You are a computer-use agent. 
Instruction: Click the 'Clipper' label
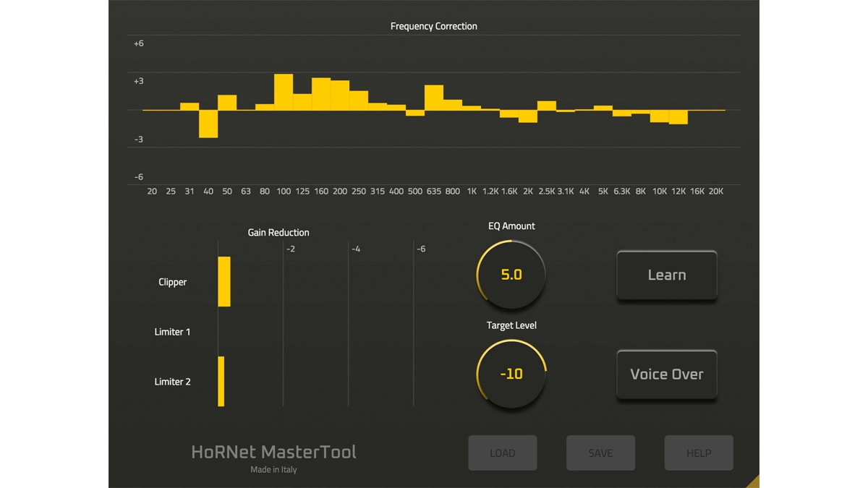173,282
